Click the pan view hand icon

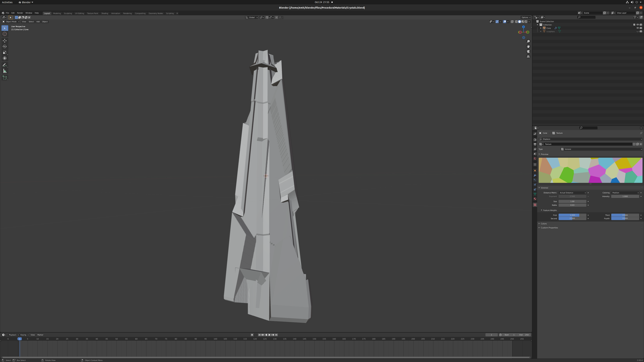coord(528,46)
